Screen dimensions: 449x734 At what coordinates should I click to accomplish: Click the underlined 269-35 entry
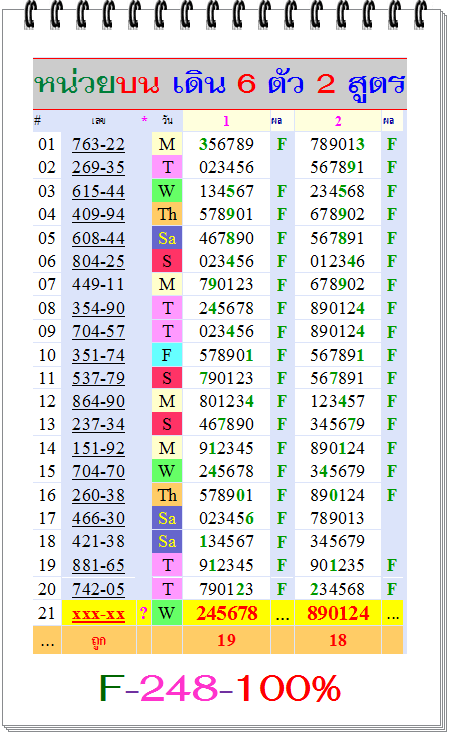coord(98,167)
